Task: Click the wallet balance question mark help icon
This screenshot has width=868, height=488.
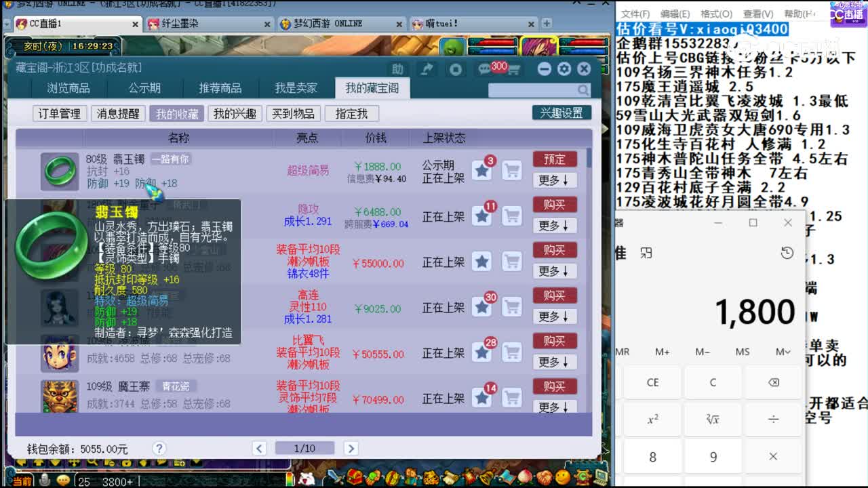Action: coord(159,448)
